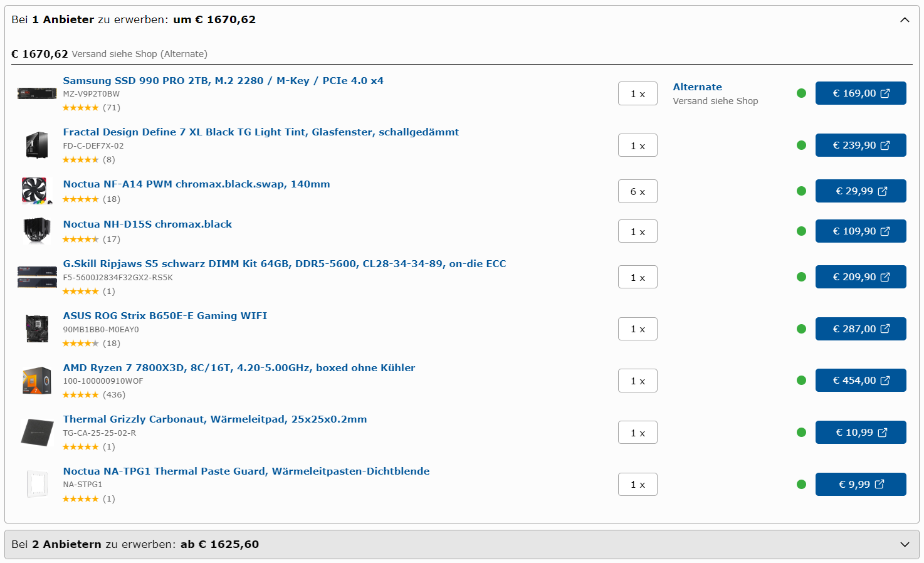Click star rating of Noctua NA-TPG1
The image size is (924, 563).
tap(89, 499)
